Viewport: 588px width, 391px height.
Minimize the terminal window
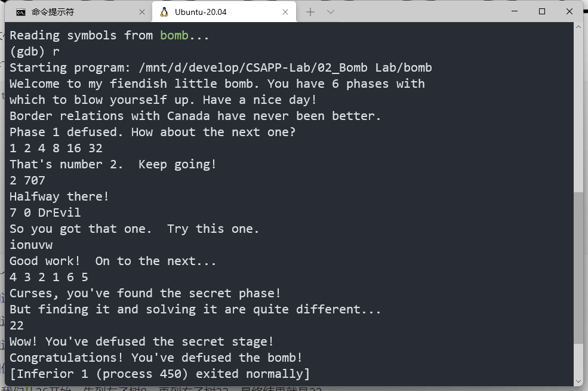[x=514, y=11]
